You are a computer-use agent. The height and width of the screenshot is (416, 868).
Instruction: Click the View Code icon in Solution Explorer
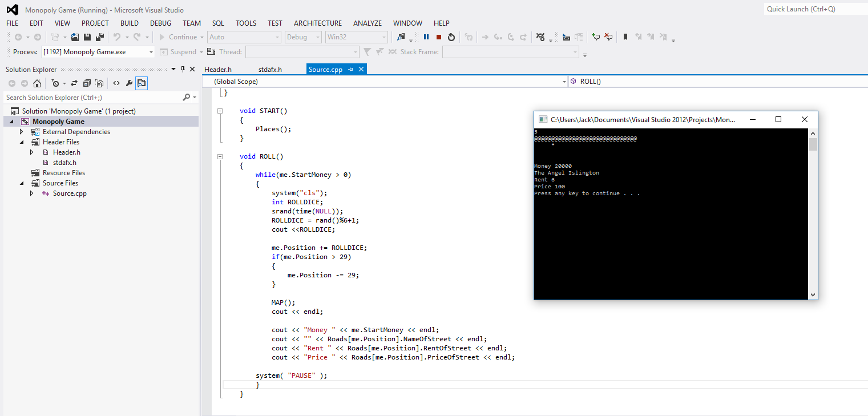[116, 83]
